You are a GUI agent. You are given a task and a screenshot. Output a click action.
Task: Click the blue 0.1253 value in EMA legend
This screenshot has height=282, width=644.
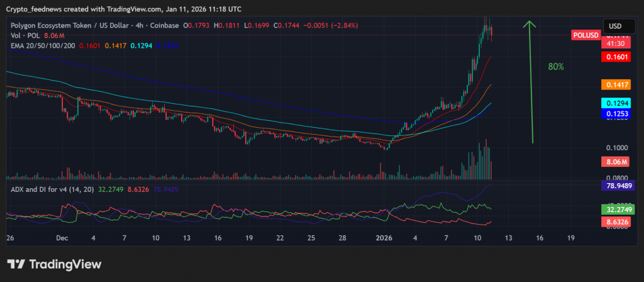(166, 45)
